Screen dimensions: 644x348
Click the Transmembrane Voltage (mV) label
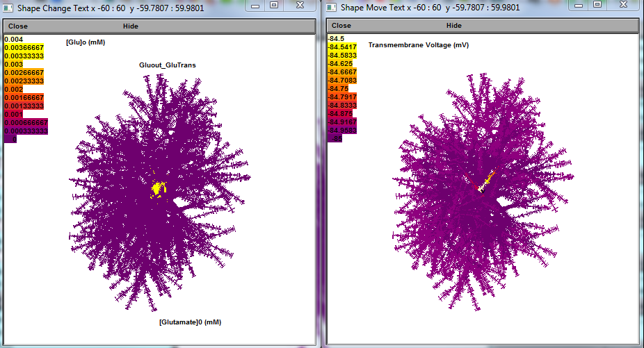coord(418,45)
